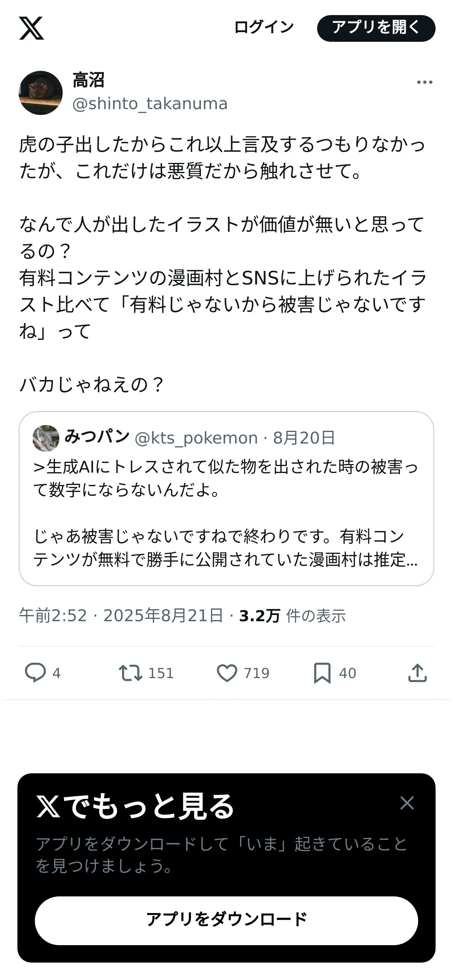Like the post with heart icon
The height and width of the screenshot is (980, 453).
tap(226, 673)
